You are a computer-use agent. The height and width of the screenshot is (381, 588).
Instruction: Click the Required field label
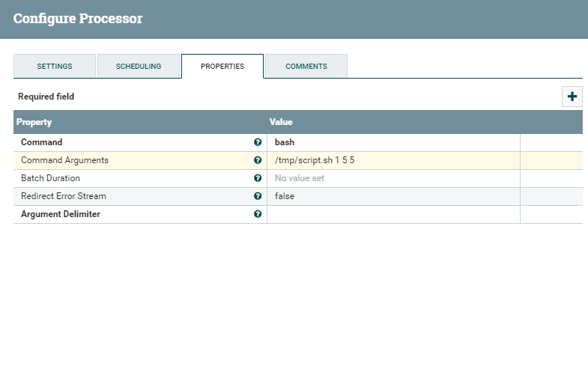46,97
